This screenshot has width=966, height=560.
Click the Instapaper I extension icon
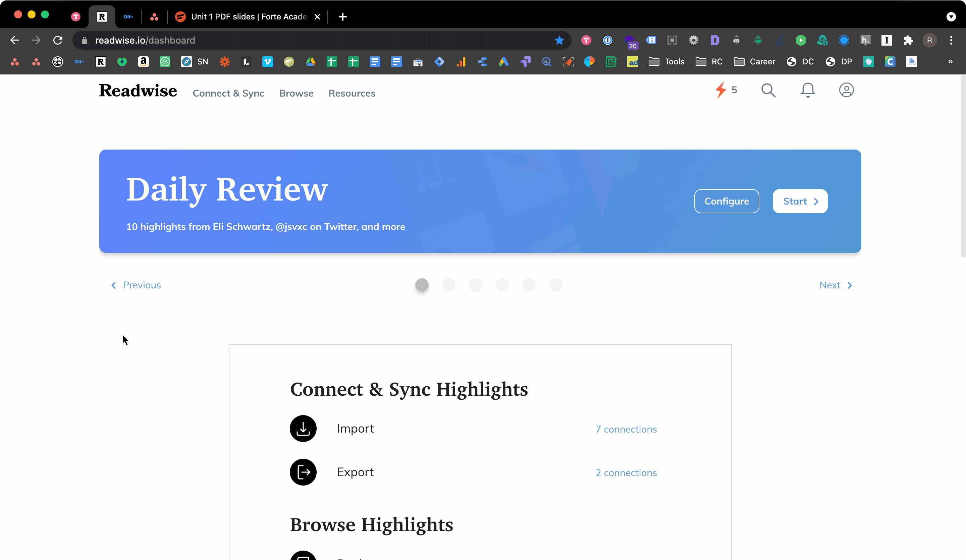pos(887,40)
